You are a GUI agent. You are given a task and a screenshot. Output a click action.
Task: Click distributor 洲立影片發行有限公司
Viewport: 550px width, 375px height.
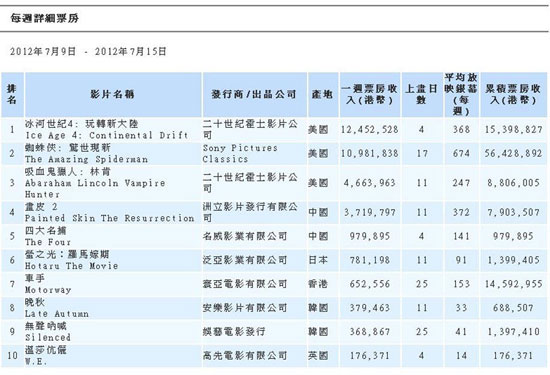[x=250, y=213]
